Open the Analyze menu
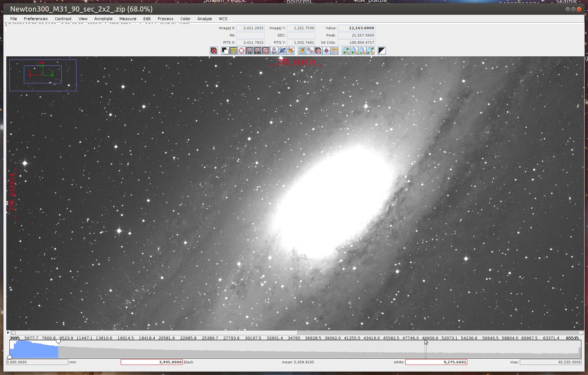The width and height of the screenshot is (588, 375). [x=205, y=19]
